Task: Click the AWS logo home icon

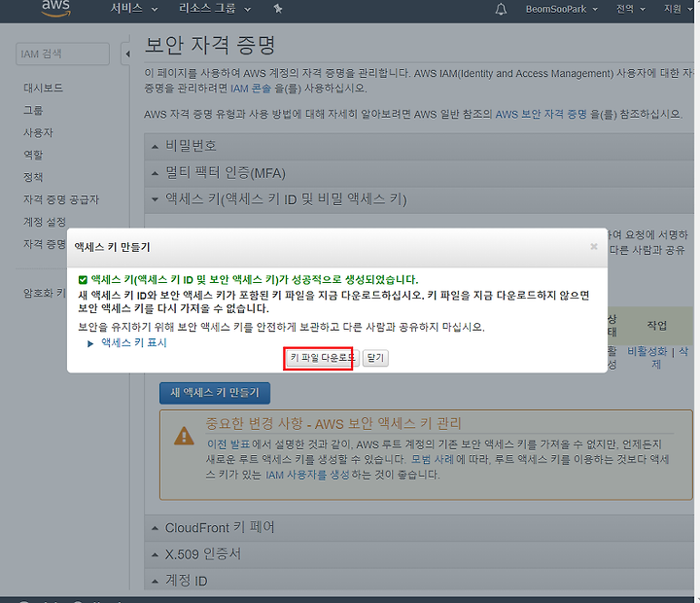Action: pos(55,8)
